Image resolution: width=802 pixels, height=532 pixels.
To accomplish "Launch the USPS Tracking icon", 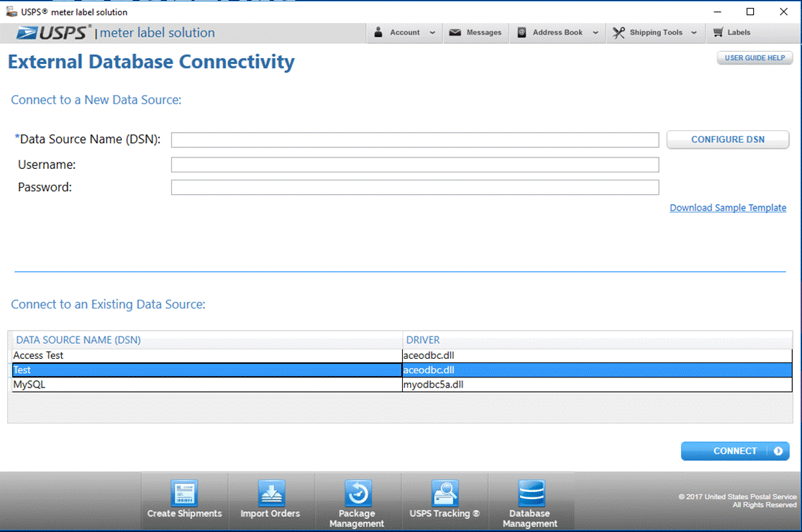I will (445, 493).
